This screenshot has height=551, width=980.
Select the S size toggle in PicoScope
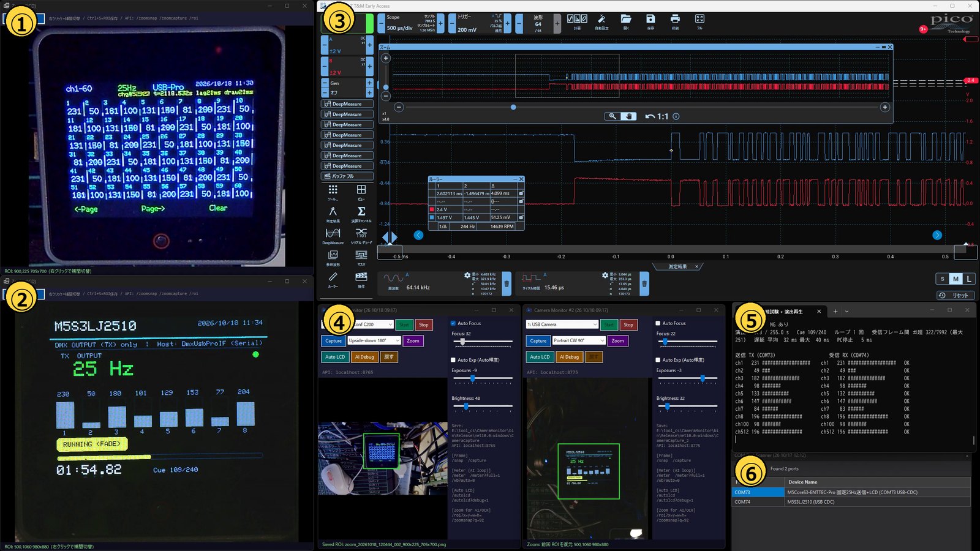click(943, 279)
